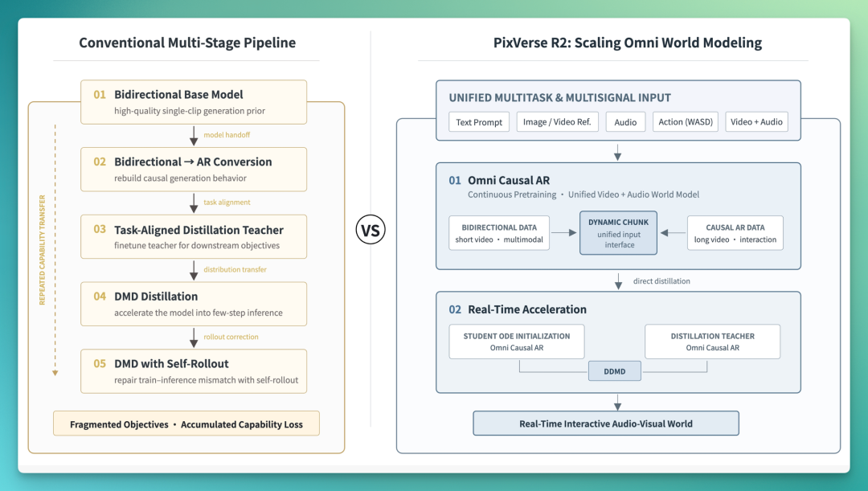Viewport: 868px width, 491px height.
Task: Select the Action (WASD) chip
Action: (x=686, y=122)
